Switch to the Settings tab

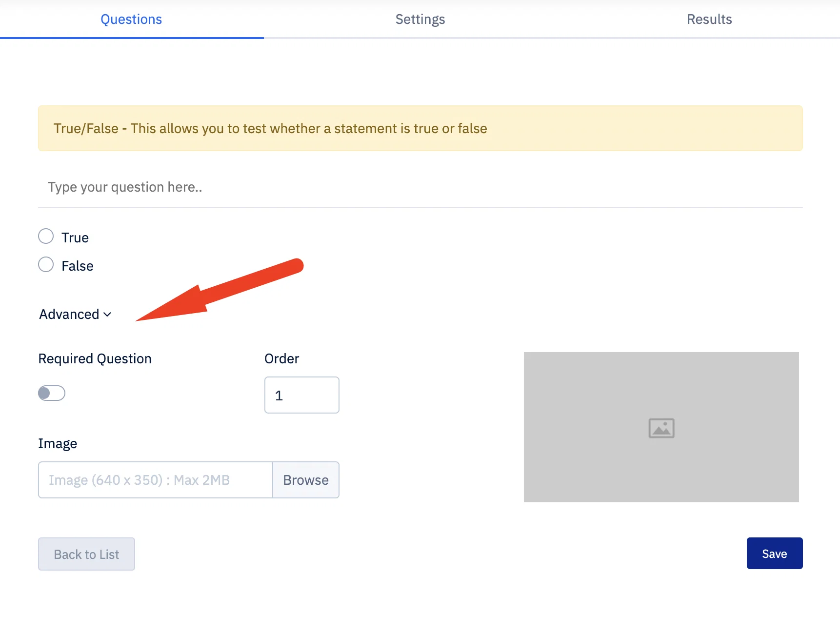click(x=420, y=20)
